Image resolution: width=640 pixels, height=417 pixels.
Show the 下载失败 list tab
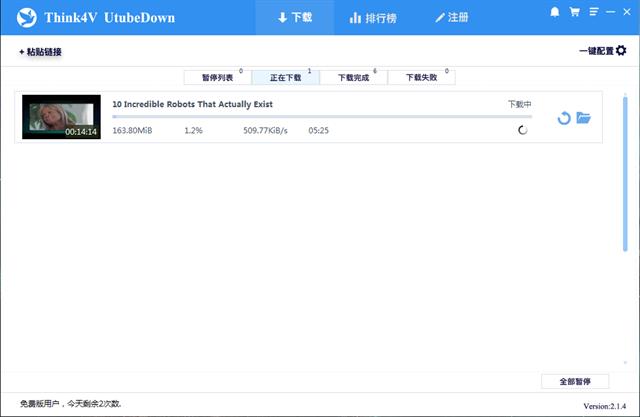[x=421, y=77]
